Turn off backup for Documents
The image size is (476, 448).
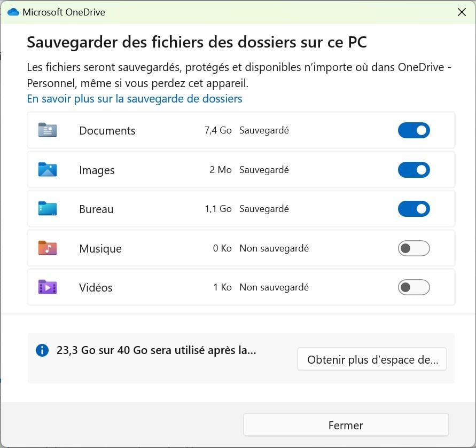414,130
